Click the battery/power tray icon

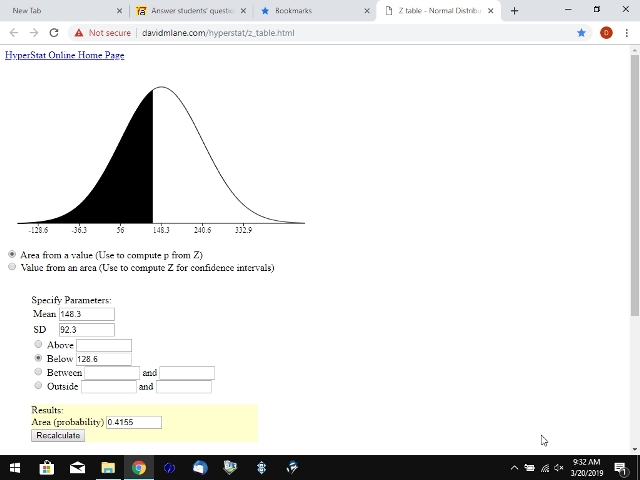pos(529,468)
